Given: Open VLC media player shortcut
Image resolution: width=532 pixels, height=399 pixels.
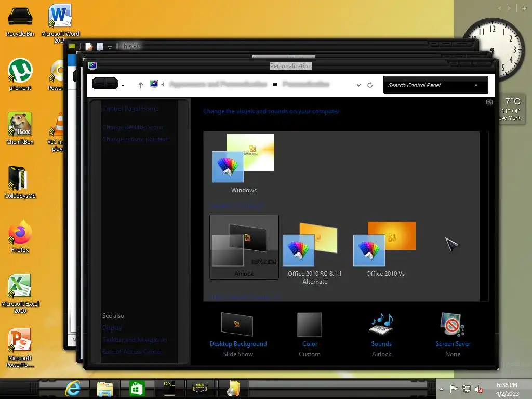Looking at the screenshot, I should [x=56, y=132].
